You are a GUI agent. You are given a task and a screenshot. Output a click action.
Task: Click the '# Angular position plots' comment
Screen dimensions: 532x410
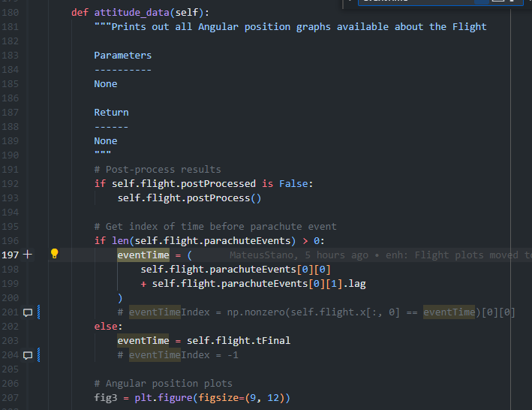[x=163, y=383]
